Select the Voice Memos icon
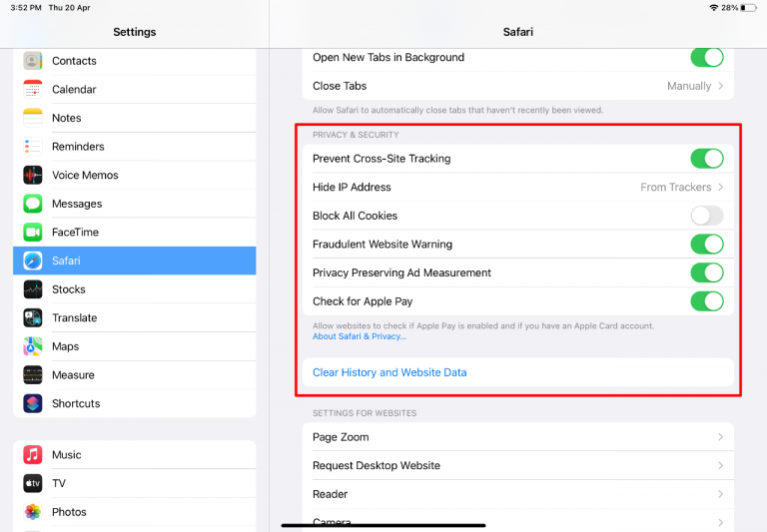The height and width of the screenshot is (532, 767). tap(33, 175)
